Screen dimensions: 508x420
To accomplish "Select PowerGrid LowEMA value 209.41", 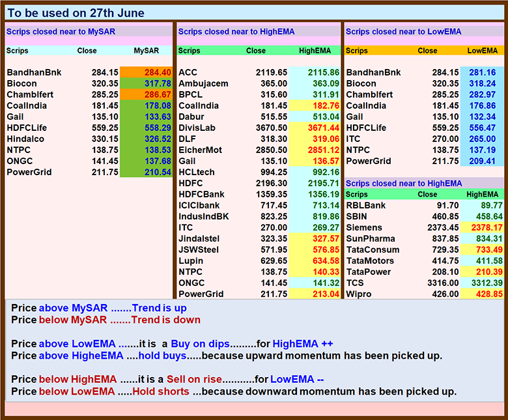I will click(x=483, y=161).
